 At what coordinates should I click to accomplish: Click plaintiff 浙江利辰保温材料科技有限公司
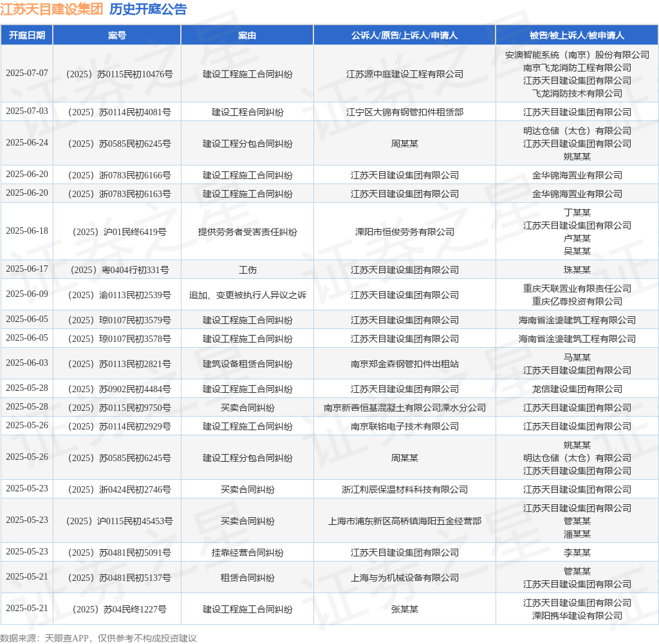(404, 489)
